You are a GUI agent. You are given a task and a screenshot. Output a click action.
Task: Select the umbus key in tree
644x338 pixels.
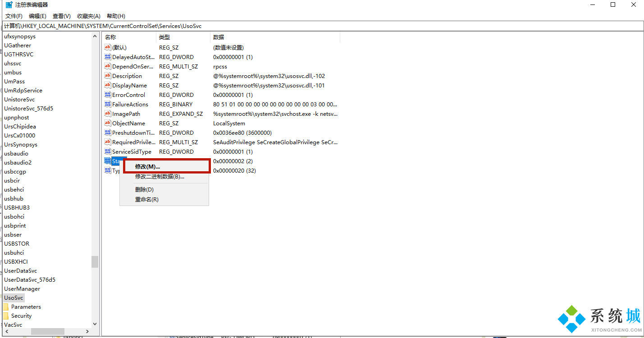point(13,73)
